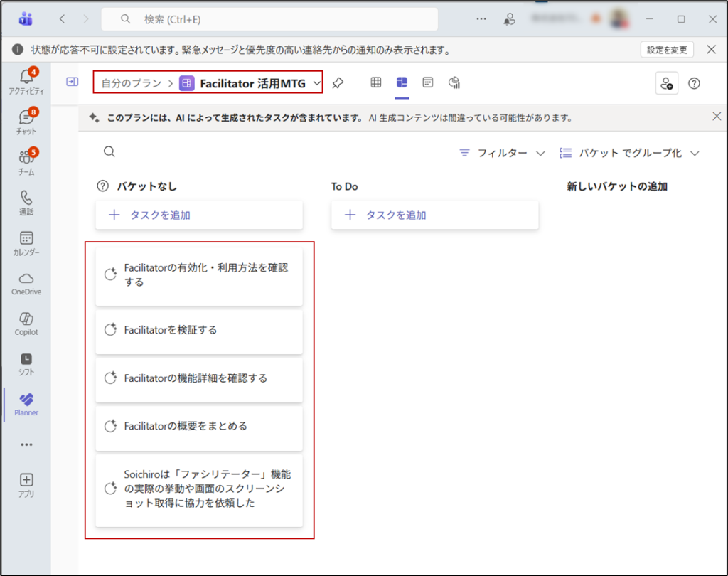Open the バケット でグループ化 dropdown

[x=629, y=153]
